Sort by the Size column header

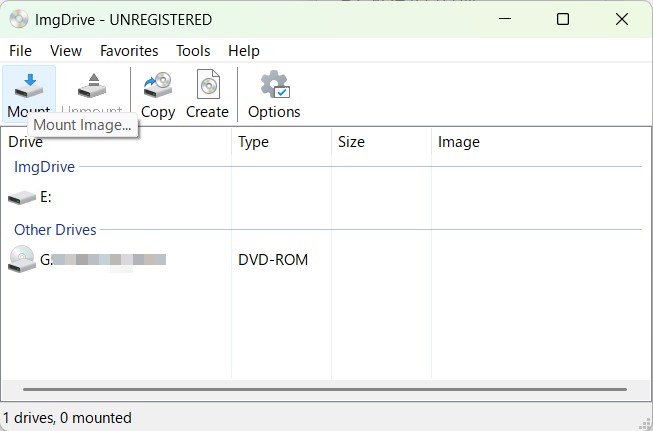[381, 142]
